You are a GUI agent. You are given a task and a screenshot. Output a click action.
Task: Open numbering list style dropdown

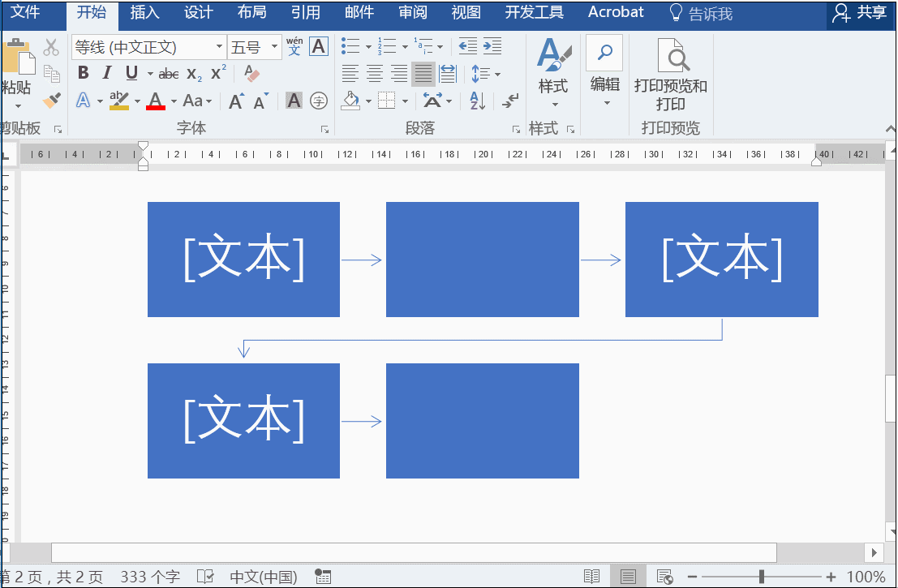(404, 46)
